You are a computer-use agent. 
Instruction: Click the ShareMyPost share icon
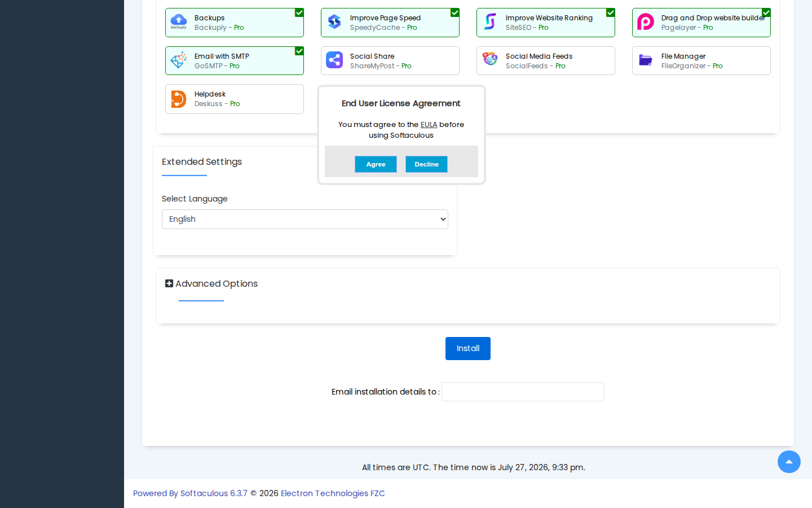tap(334, 60)
